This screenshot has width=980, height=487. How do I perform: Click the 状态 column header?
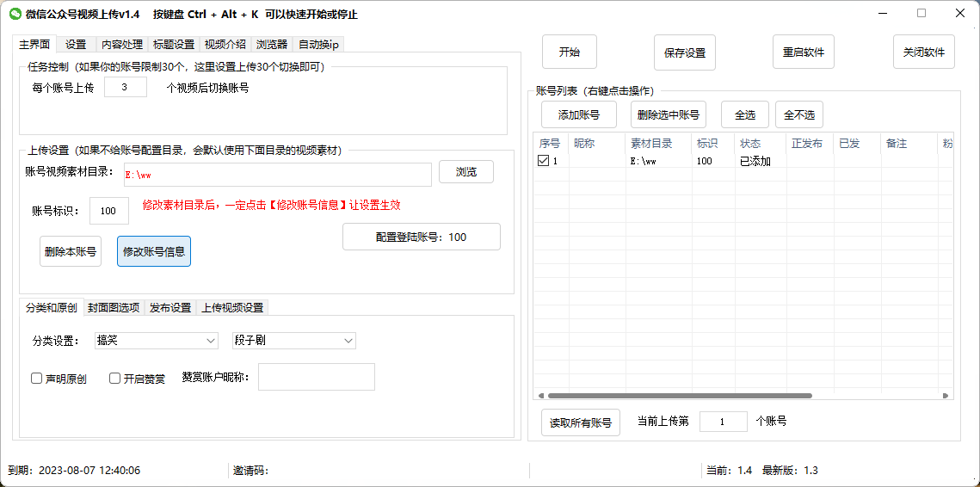click(x=761, y=143)
